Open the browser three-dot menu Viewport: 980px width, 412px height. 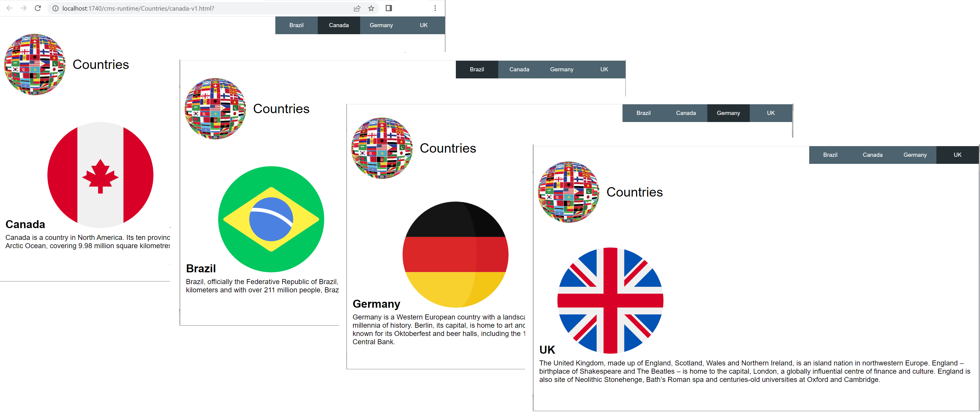[x=435, y=8]
